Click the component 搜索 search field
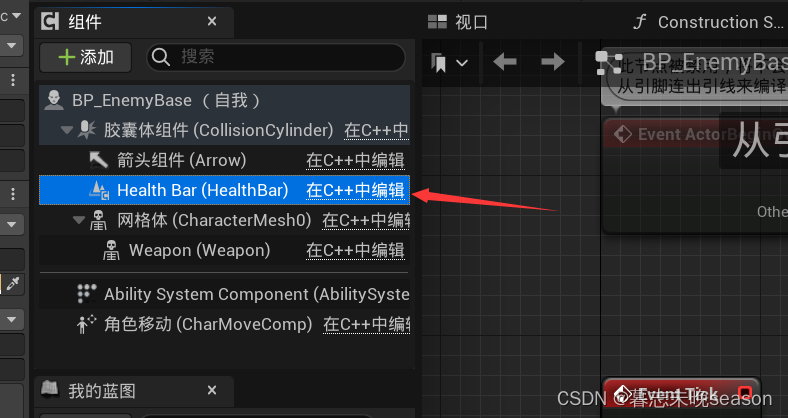This screenshot has width=788, height=418. coord(275,57)
